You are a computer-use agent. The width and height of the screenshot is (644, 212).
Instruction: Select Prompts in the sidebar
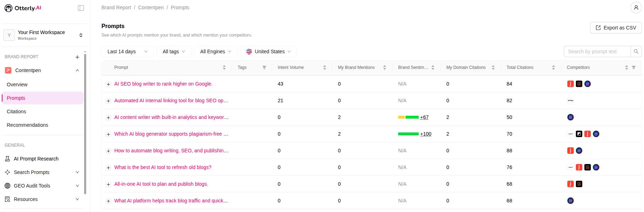click(x=43, y=98)
